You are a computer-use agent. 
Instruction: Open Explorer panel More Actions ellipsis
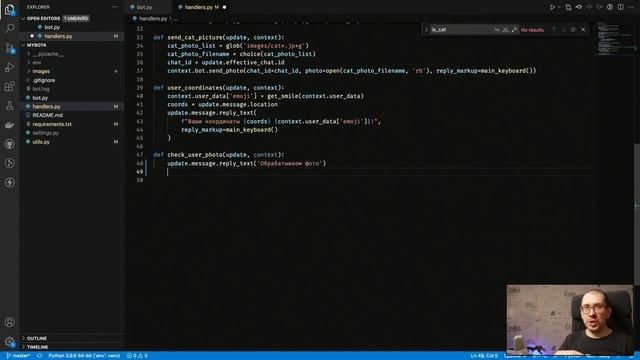tap(116, 7)
